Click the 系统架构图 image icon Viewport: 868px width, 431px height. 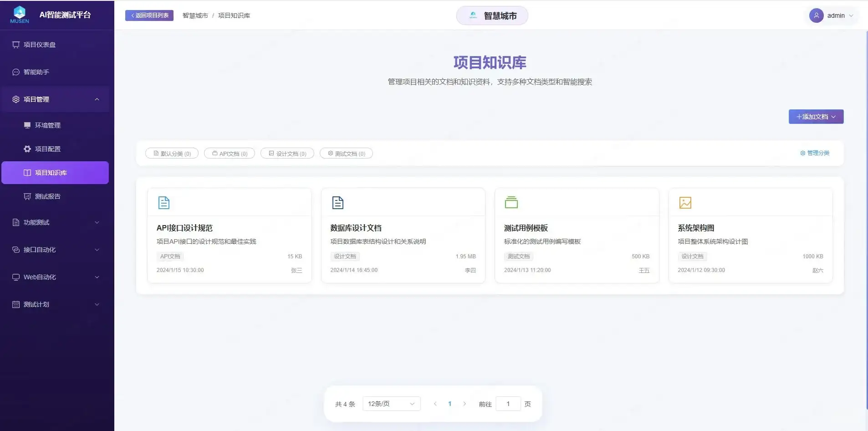684,202
